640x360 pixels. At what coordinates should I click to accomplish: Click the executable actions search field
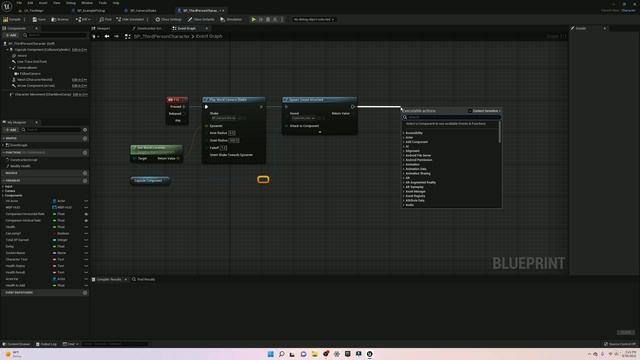click(452, 117)
